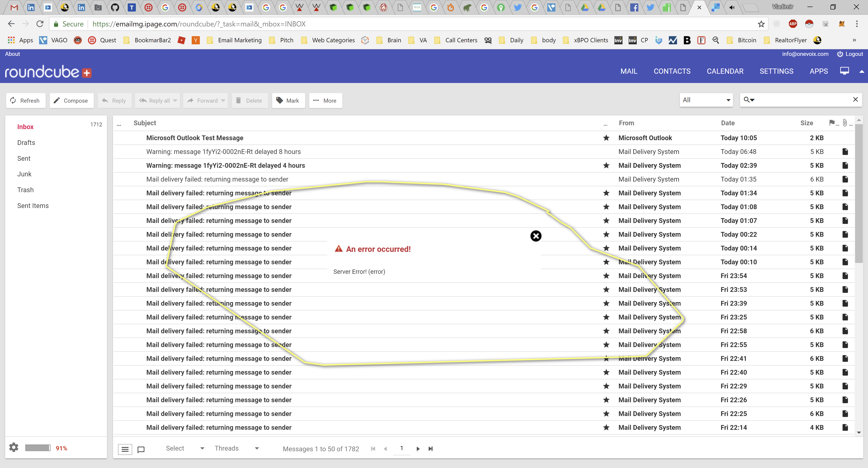Toggle star on Fri 22:29 message
The image size is (868, 468).
click(x=606, y=386)
